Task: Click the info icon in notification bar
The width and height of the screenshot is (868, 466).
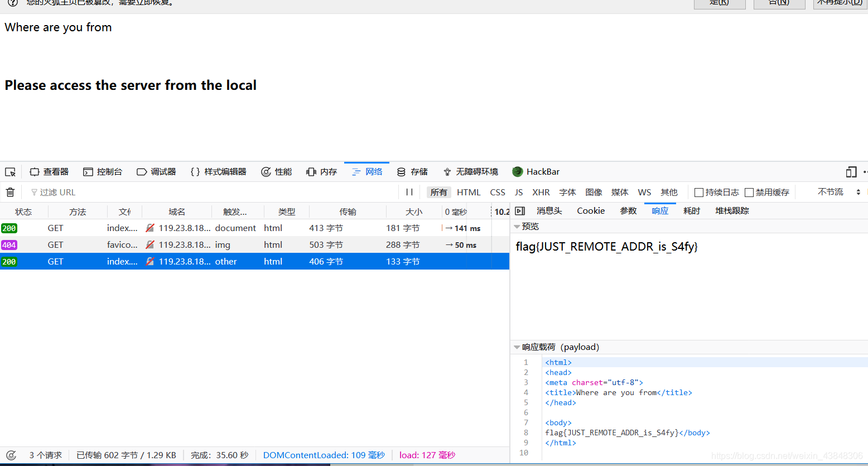Action: pos(12,3)
